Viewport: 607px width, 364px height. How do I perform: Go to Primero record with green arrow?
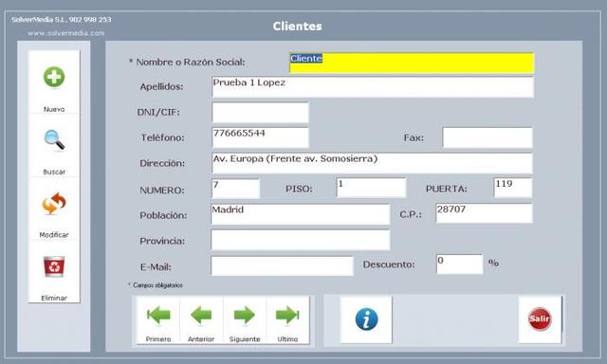coord(158,315)
